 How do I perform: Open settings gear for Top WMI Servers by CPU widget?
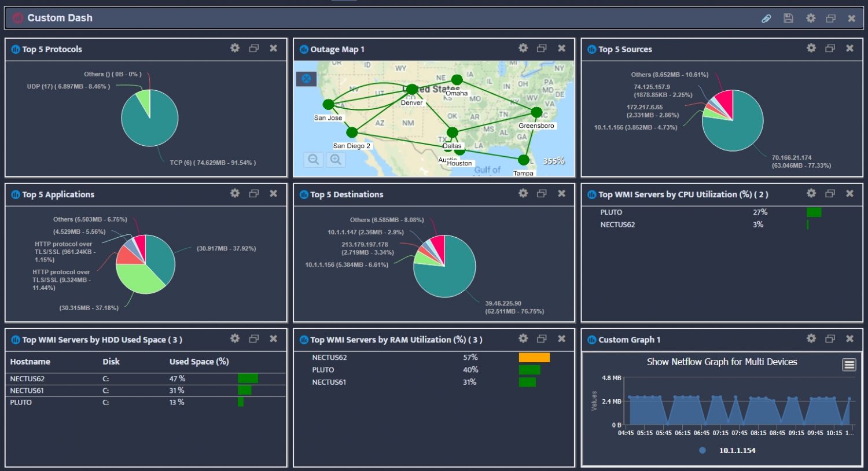click(x=811, y=193)
